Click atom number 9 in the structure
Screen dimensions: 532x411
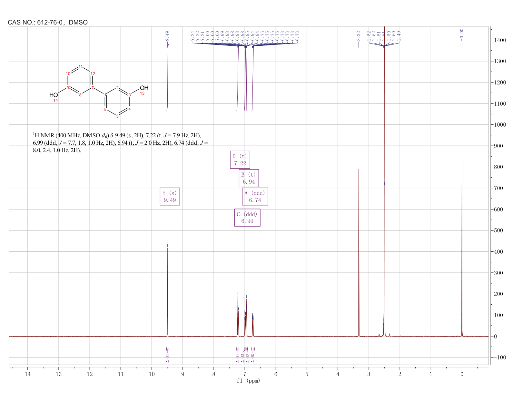click(68, 88)
